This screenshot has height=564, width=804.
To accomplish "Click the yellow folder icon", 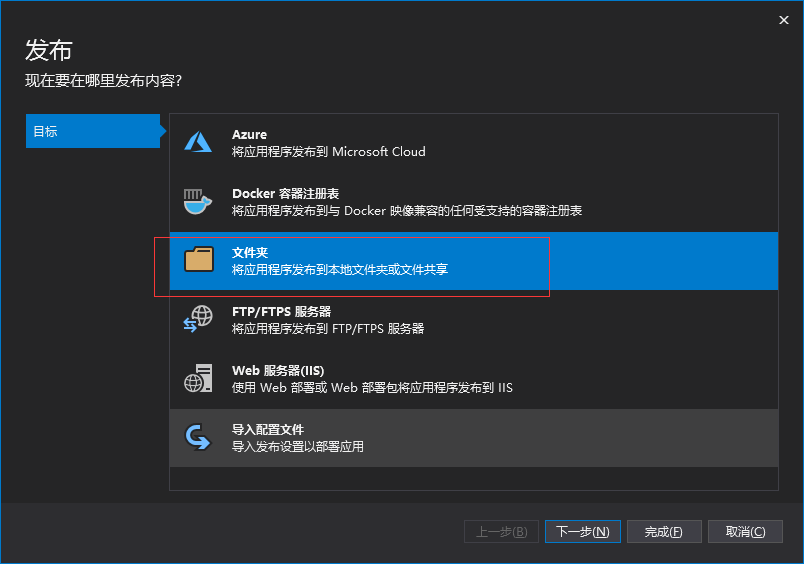I will tap(199, 259).
